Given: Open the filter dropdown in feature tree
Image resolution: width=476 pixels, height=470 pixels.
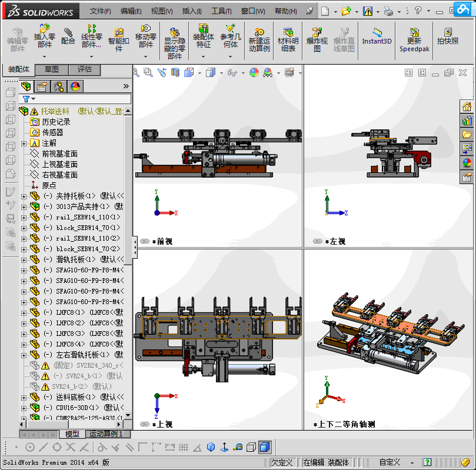Looking at the screenshot, I should point(34,99).
